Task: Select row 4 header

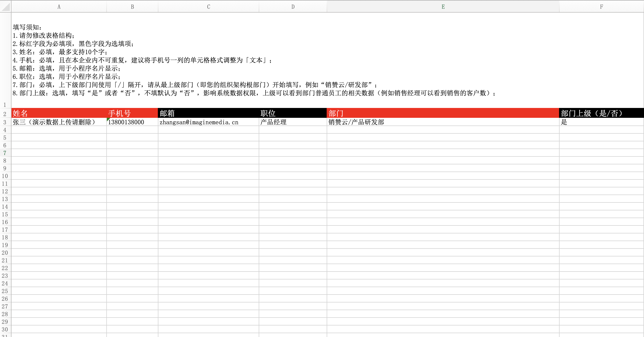Action: tap(5, 130)
